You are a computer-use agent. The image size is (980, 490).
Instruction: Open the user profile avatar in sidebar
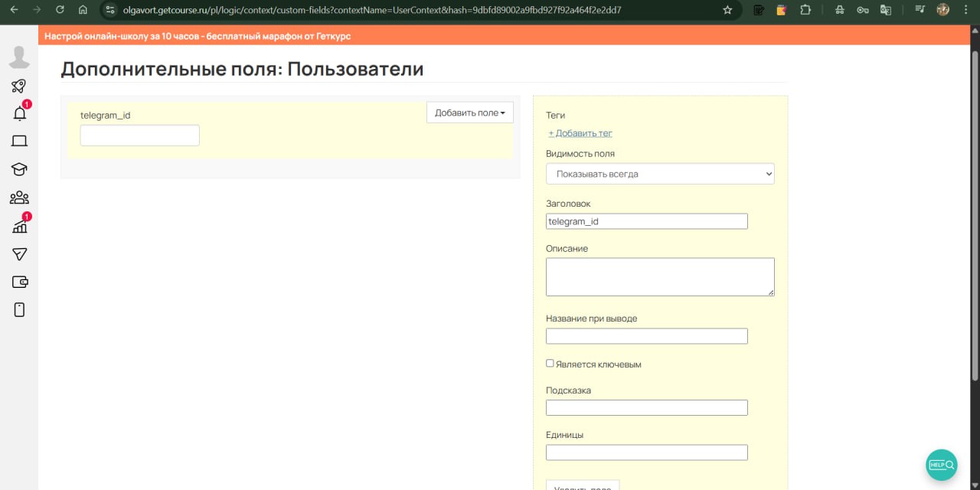tap(19, 57)
